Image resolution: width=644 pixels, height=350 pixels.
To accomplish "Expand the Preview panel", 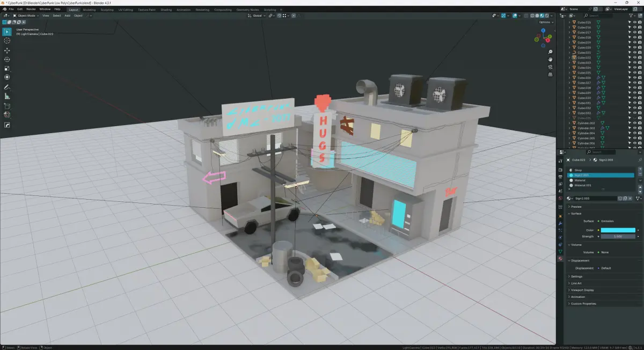I will click(576, 207).
